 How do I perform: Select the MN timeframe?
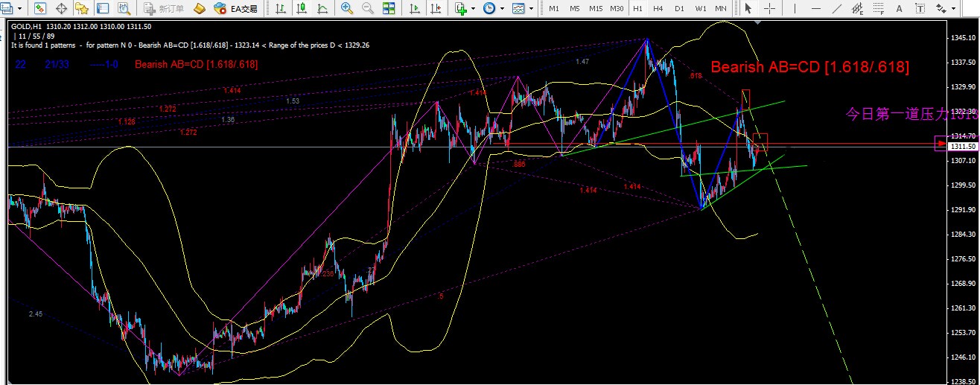721,9
